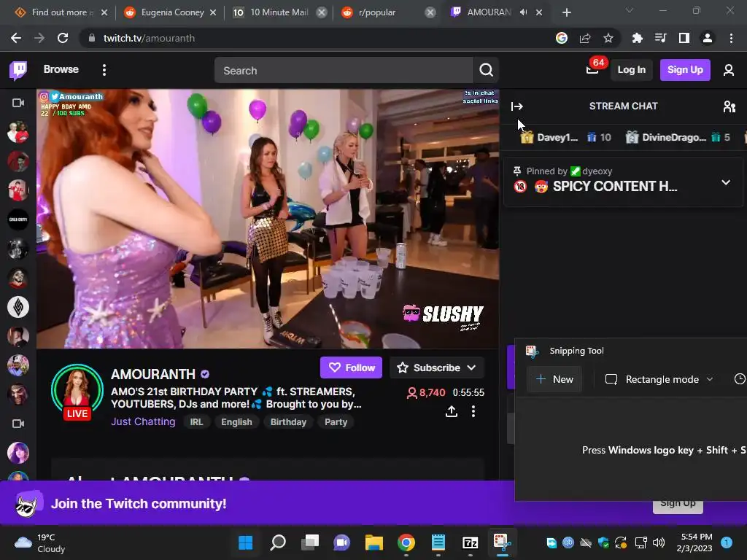Image resolution: width=747 pixels, height=560 pixels.
Task: Click the Just Chatting category link
Action: pos(143,421)
